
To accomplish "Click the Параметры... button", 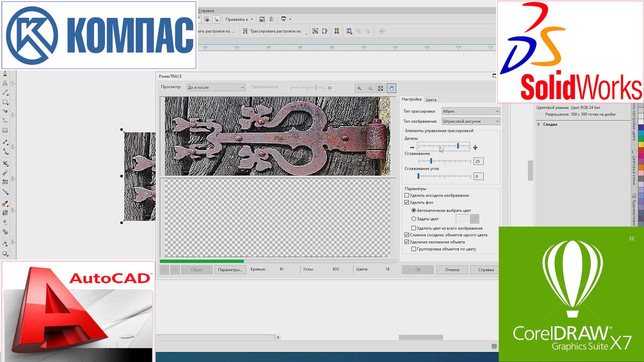I will click(x=230, y=270).
